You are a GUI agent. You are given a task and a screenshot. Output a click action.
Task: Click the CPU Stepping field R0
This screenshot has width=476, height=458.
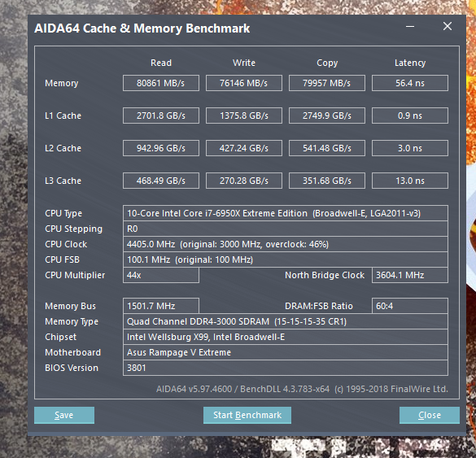(x=286, y=229)
